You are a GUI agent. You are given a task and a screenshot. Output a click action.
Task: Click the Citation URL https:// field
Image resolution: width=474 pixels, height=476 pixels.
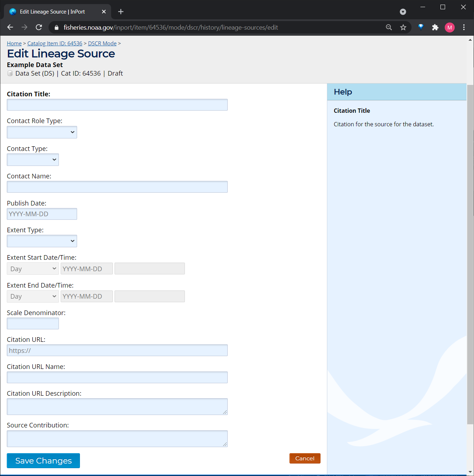click(x=117, y=350)
